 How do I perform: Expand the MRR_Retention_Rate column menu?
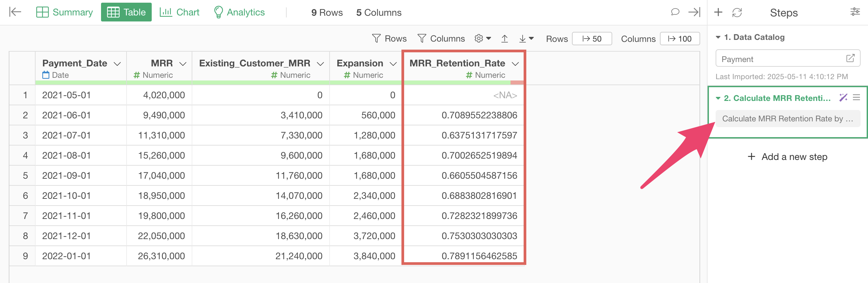point(515,64)
